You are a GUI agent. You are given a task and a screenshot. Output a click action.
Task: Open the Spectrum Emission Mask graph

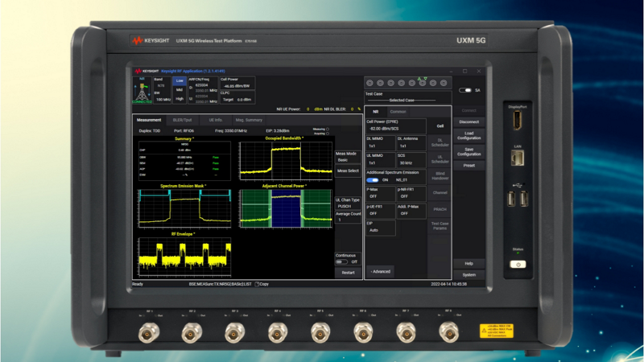184,207
